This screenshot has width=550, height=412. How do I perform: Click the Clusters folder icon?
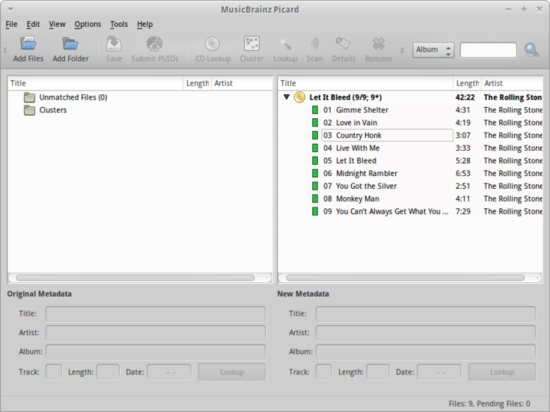pos(29,110)
